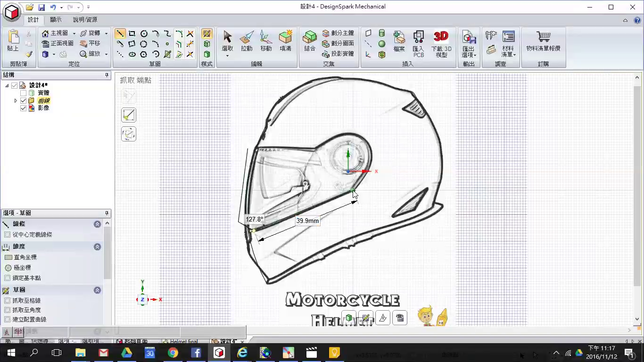Click the Save icon in quick access toolbar
Image resolution: width=644 pixels, height=362 pixels.
(41, 8)
